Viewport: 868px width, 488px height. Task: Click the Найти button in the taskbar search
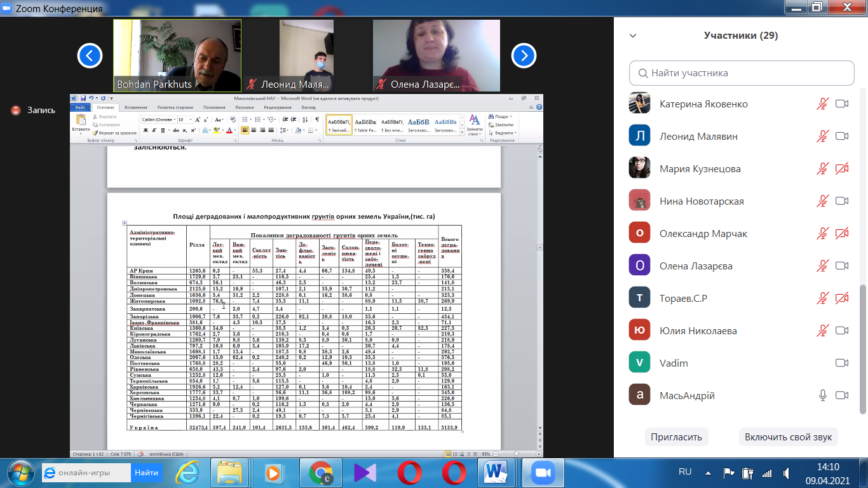(146, 473)
